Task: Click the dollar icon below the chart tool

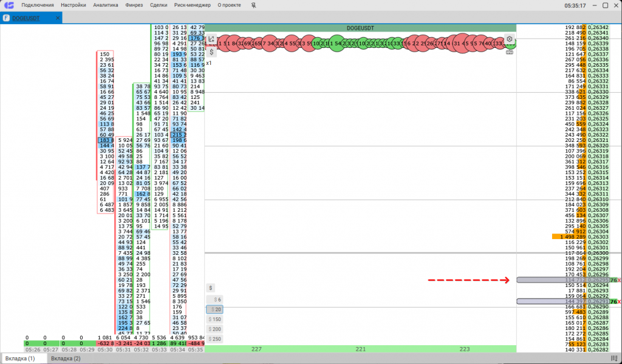Action: tap(211, 52)
